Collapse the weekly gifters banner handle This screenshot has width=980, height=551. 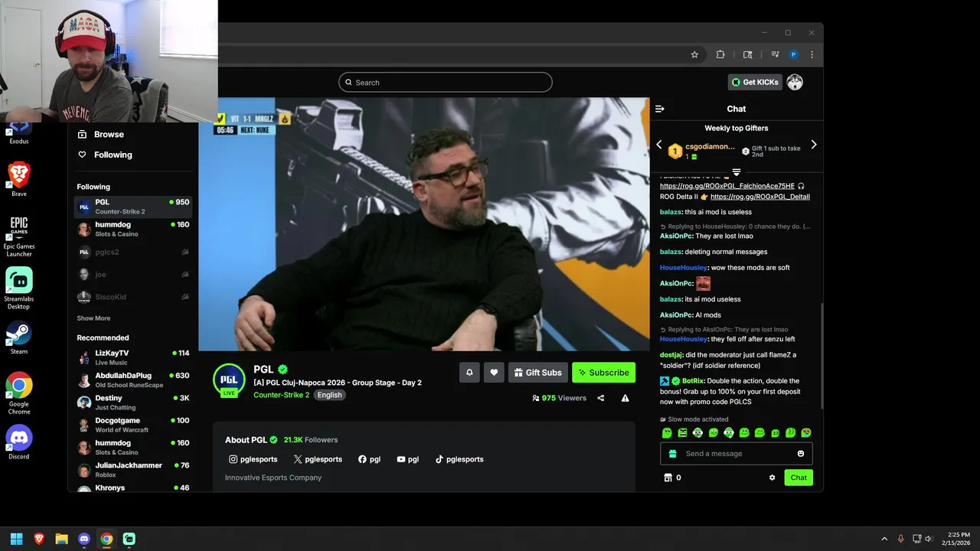[x=737, y=171]
